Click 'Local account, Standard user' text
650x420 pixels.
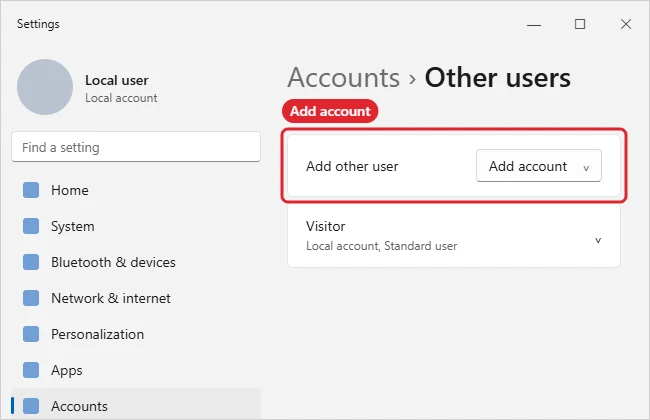[x=381, y=246]
